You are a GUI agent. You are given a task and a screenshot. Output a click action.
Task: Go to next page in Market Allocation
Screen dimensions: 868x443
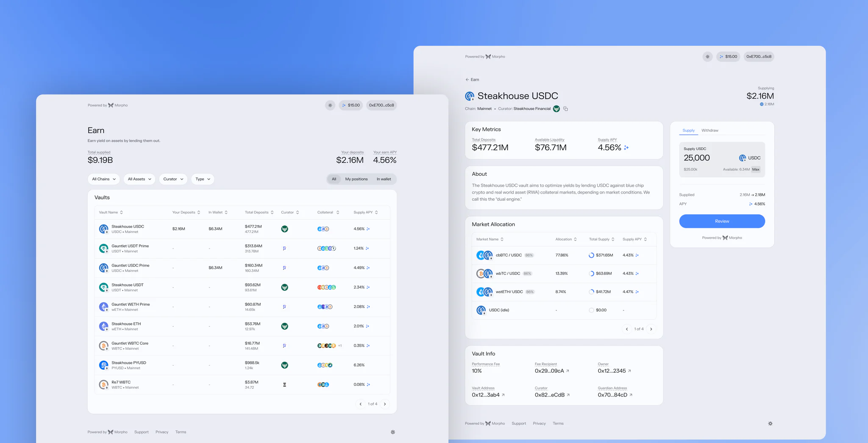651,329
